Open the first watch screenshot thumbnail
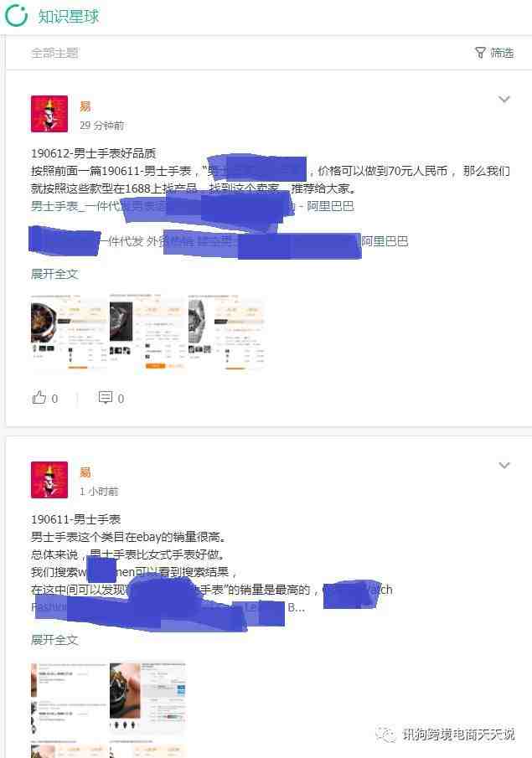The width and height of the screenshot is (532, 758). pyautogui.click(x=68, y=332)
